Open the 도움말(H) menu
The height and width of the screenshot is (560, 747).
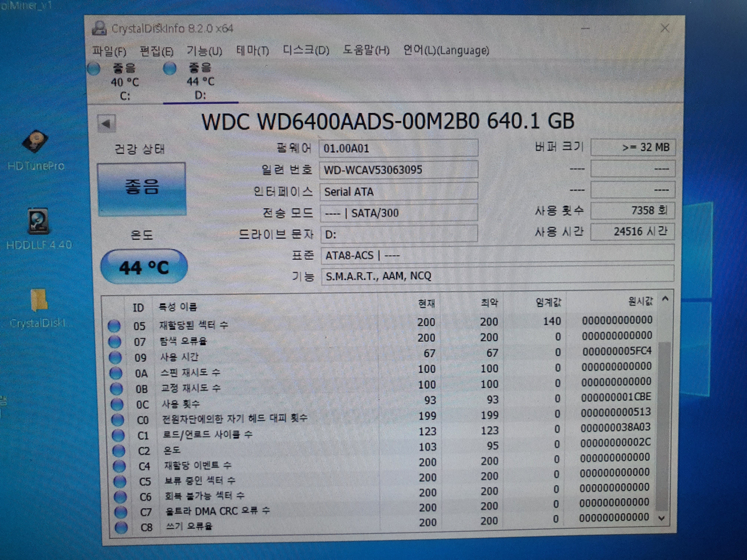pyautogui.click(x=366, y=50)
